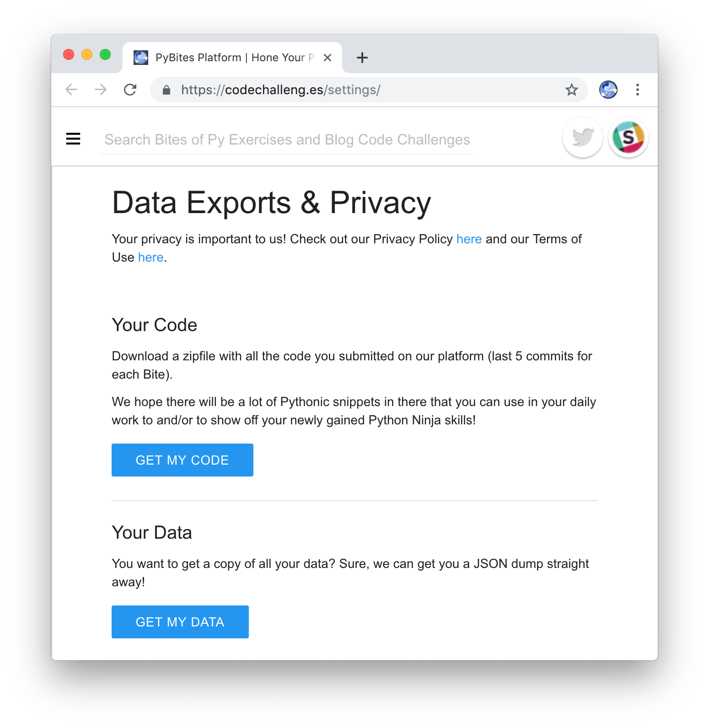Open the Slack icon in the header
The width and height of the screenshot is (709, 728).
click(628, 137)
